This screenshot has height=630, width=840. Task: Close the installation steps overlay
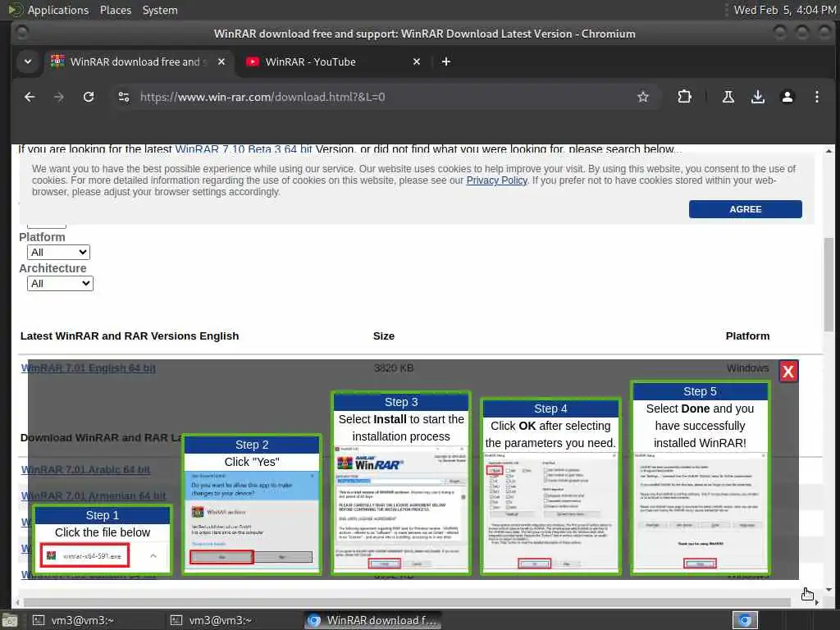point(788,372)
